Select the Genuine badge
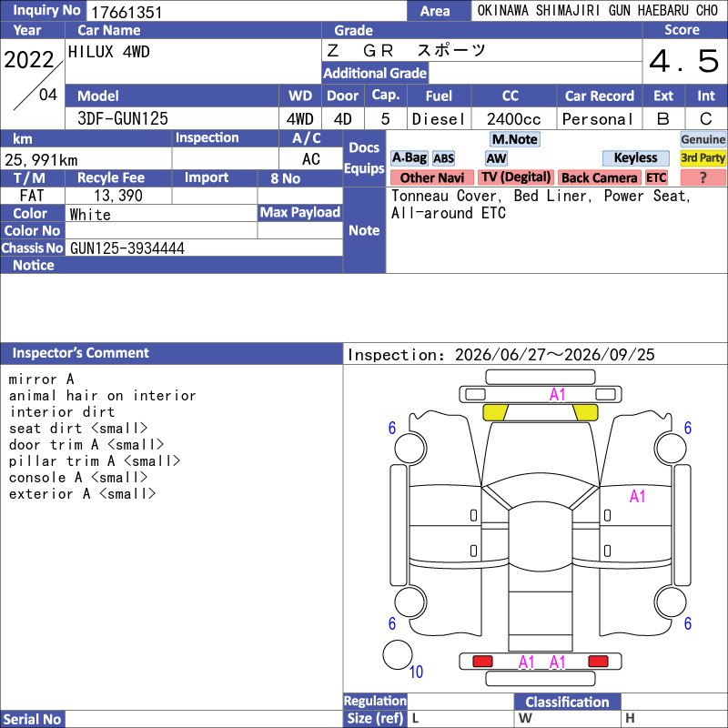 click(703, 139)
